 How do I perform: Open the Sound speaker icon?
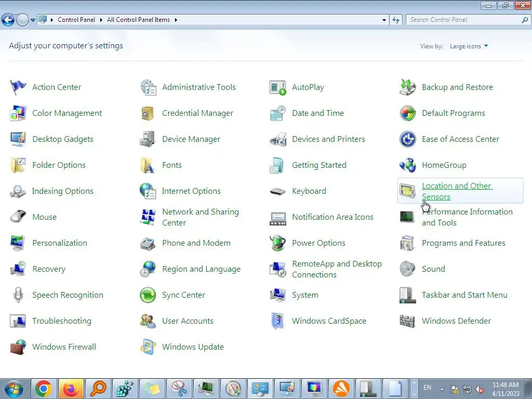click(x=407, y=269)
